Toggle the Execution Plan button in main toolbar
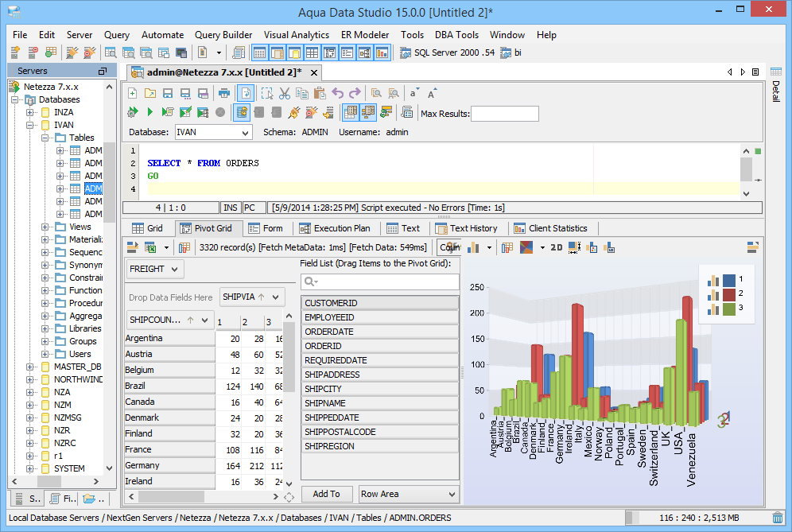 365,52
